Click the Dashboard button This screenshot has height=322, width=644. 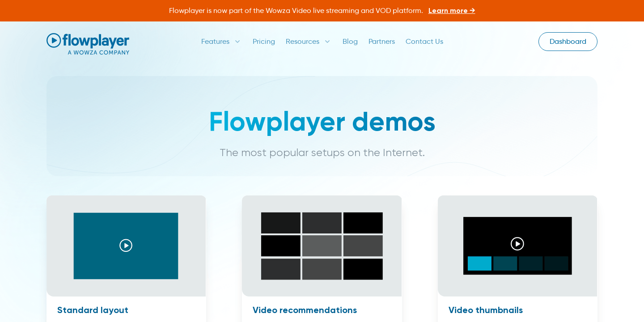point(568,41)
